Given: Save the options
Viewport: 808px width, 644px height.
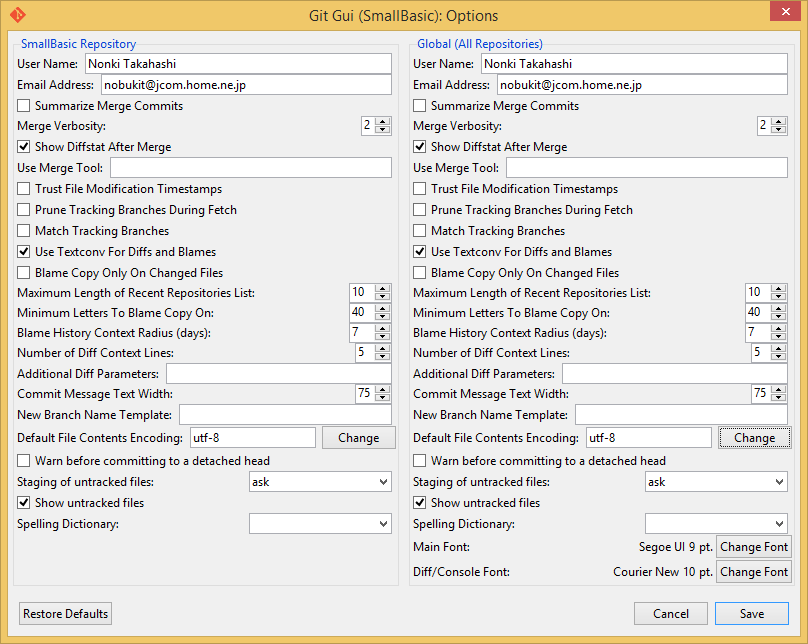Looking at the screenshot, I should pyautogui.click(x=752, y=614).
